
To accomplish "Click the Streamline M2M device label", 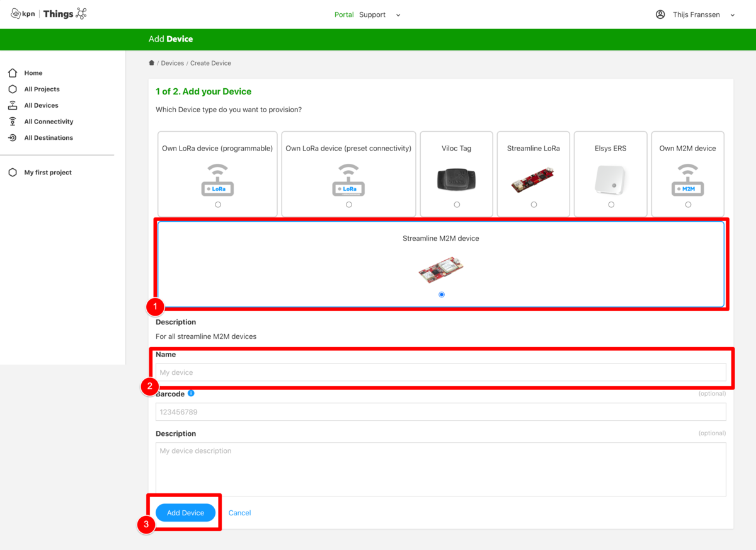I will pyautogui.click(x=441, y=239).
